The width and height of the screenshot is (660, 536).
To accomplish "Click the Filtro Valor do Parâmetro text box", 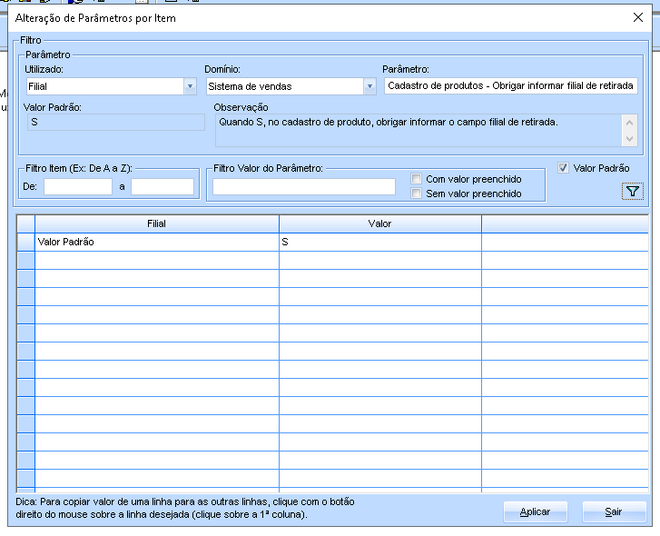I will (304, 186).
